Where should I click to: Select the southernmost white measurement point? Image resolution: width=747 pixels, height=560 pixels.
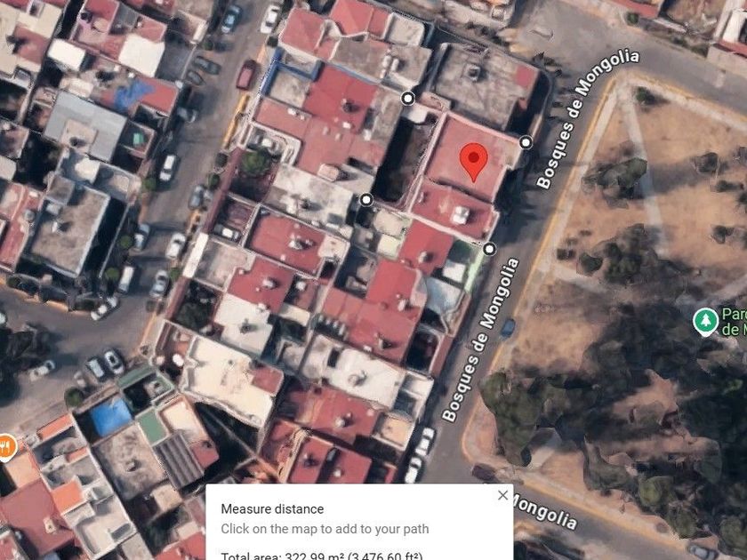(489, 249)
